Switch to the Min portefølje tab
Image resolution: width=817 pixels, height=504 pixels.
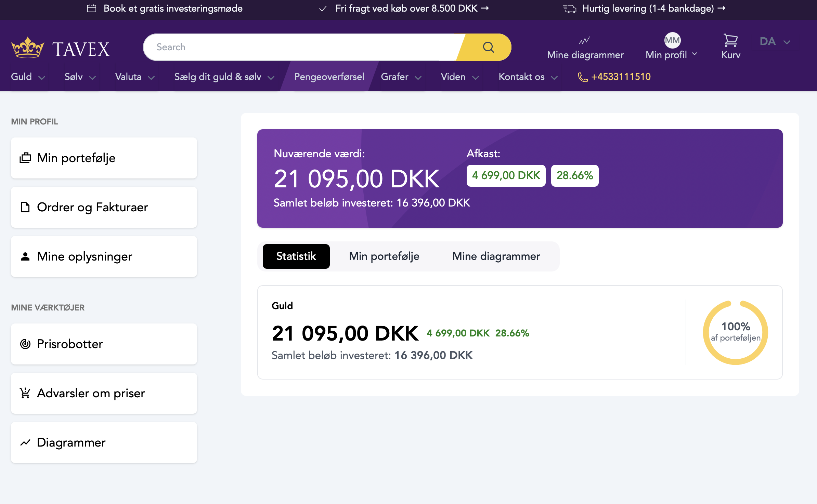click(384, 256)
